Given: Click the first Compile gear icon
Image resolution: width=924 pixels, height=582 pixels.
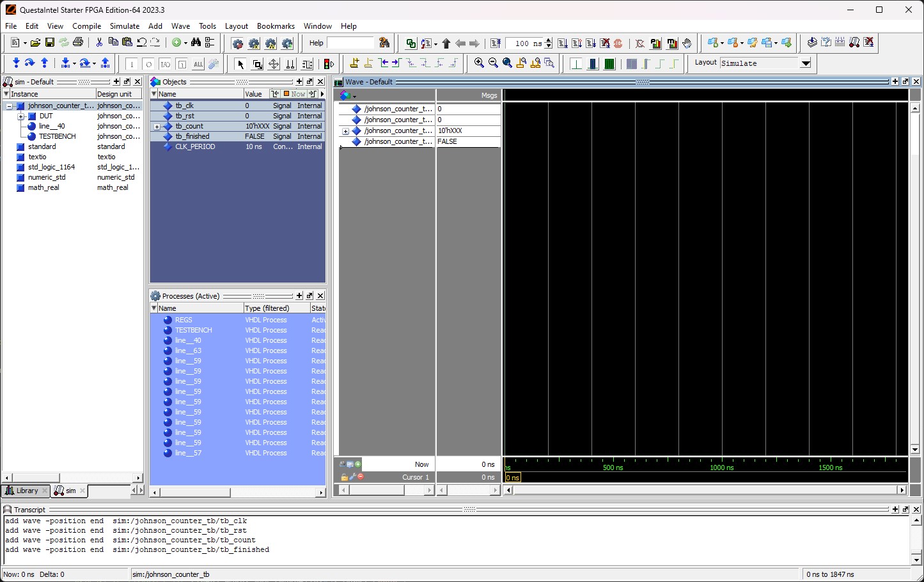Looking at the screenshot, I should coord(237,43).
